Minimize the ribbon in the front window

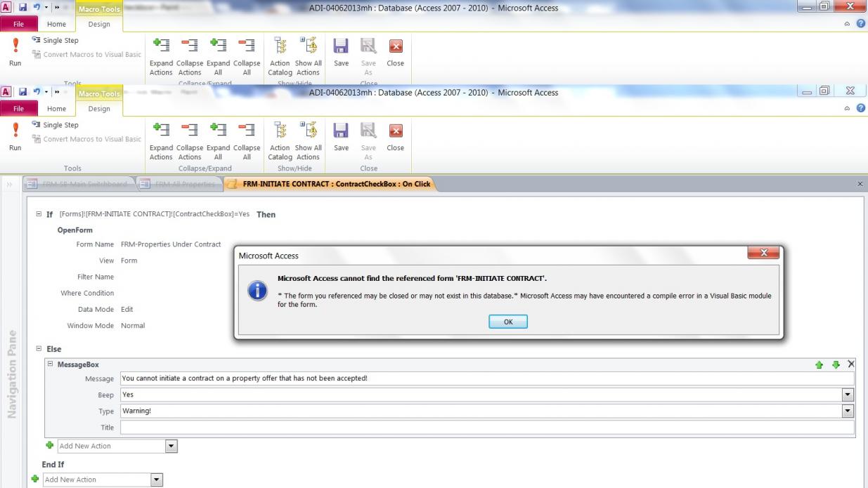pos(848,109)
